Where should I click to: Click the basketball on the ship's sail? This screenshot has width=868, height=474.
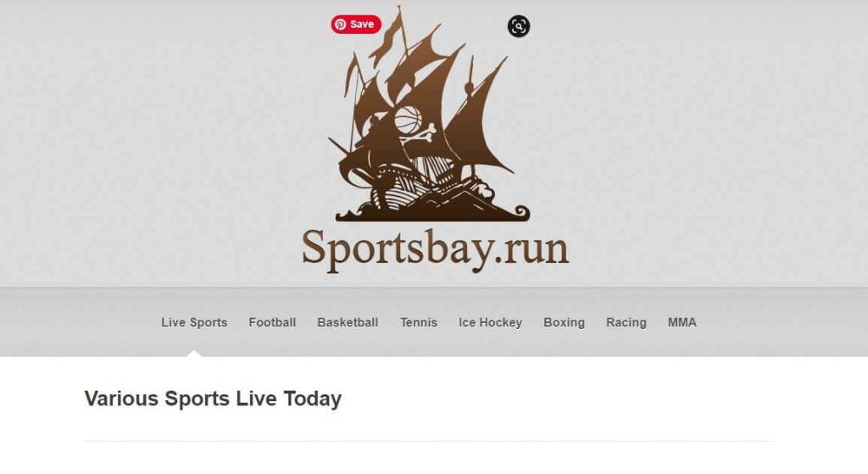point(409,120)
